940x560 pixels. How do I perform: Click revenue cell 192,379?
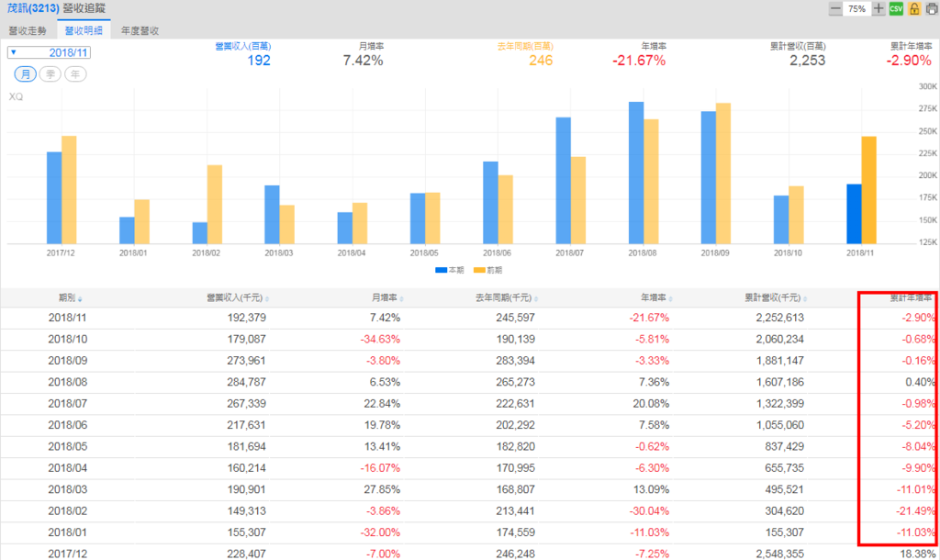(x=246, y=318)
